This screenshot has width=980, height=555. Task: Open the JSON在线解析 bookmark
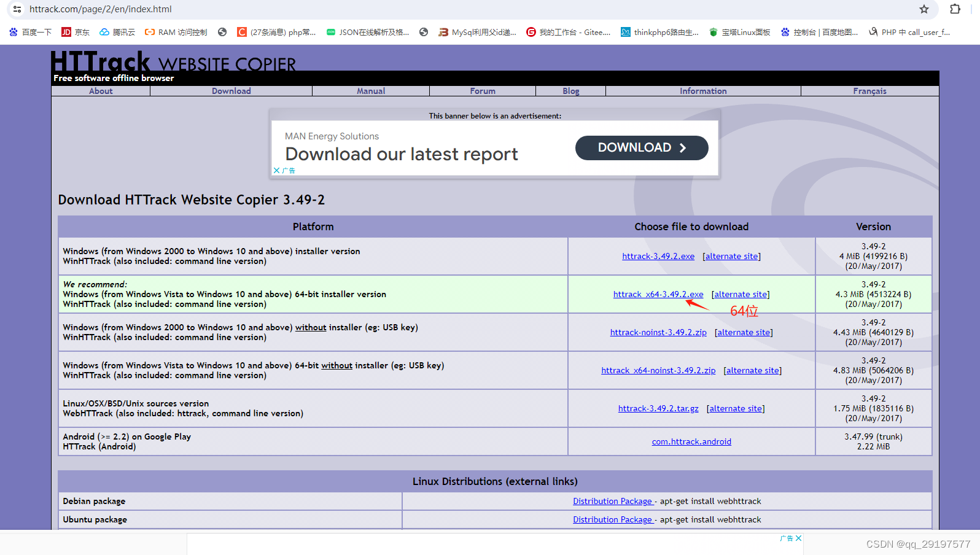[368, 32]
